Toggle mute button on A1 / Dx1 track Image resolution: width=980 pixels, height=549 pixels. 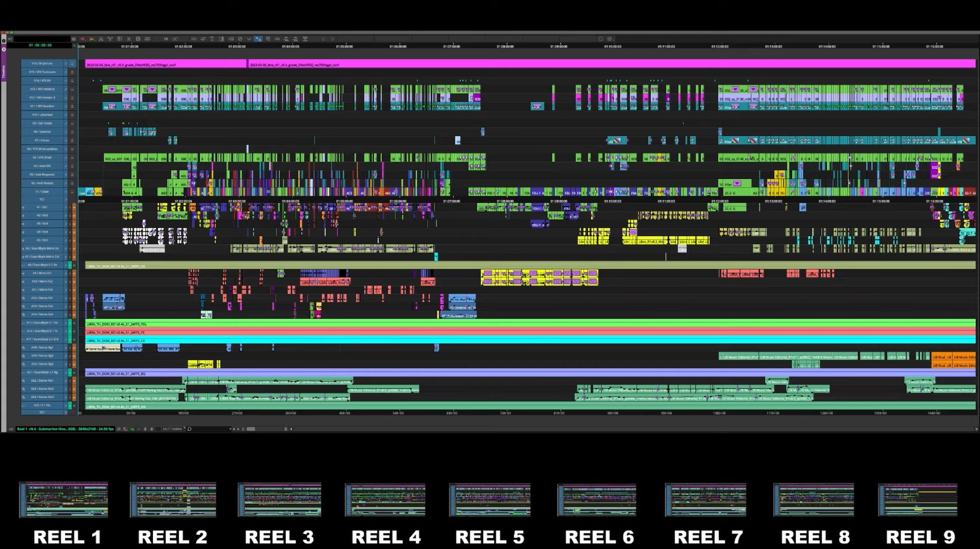tap(74, 207)
